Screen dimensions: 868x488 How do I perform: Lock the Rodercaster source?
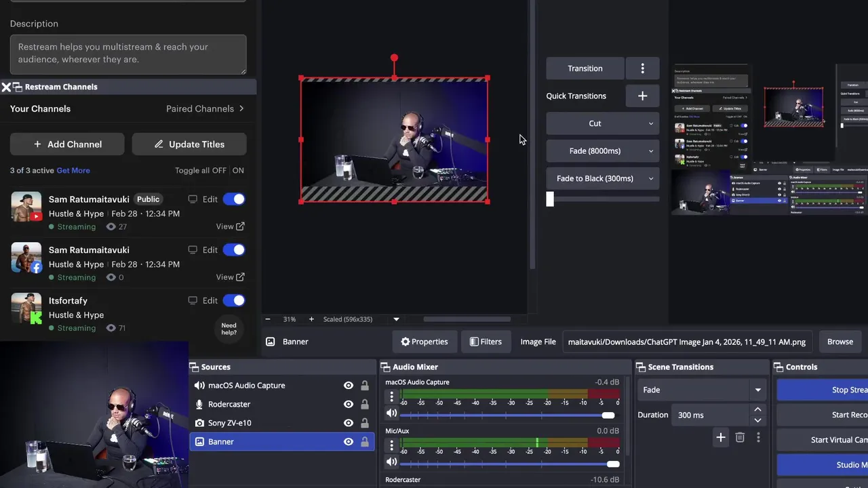pos(365,404)
